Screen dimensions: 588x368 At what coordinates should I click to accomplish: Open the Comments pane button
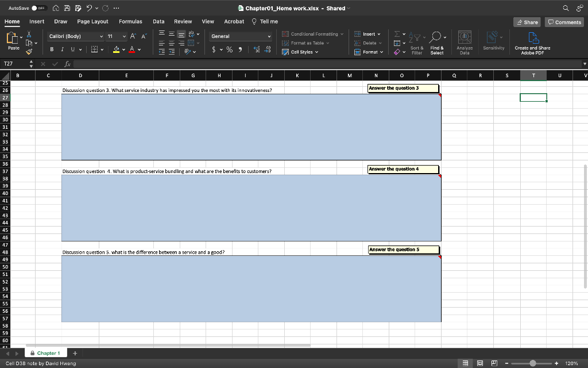(564, 22)
